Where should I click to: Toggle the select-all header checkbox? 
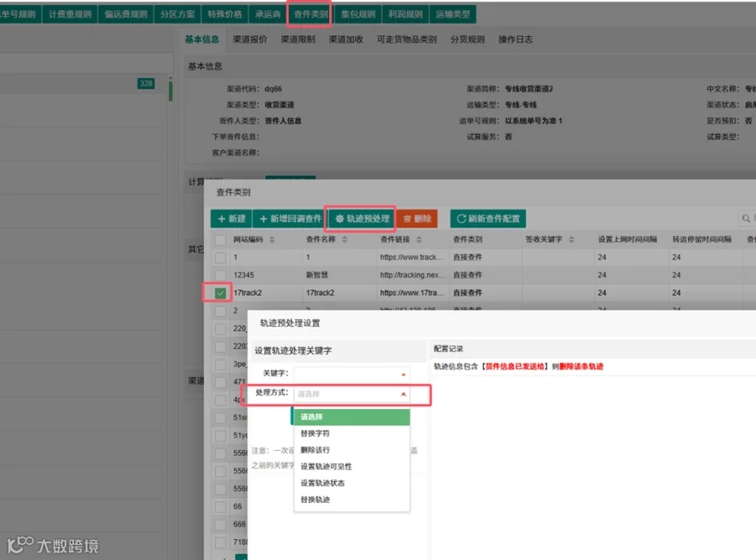click(220, 240)
